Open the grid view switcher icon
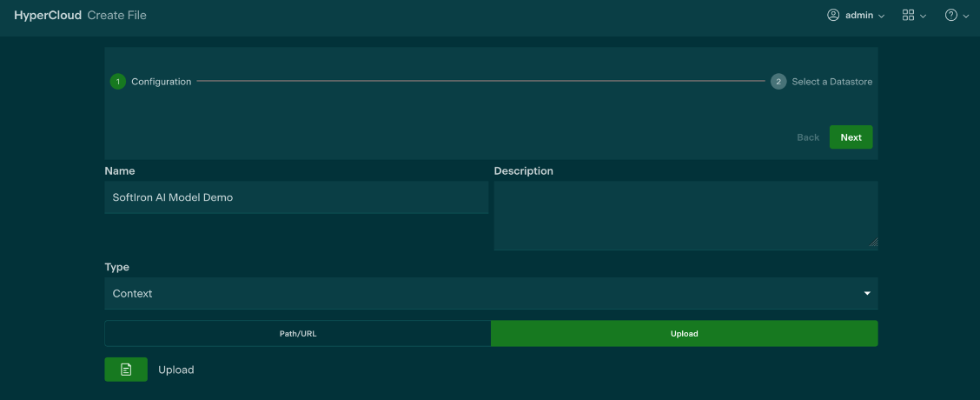 908,16
